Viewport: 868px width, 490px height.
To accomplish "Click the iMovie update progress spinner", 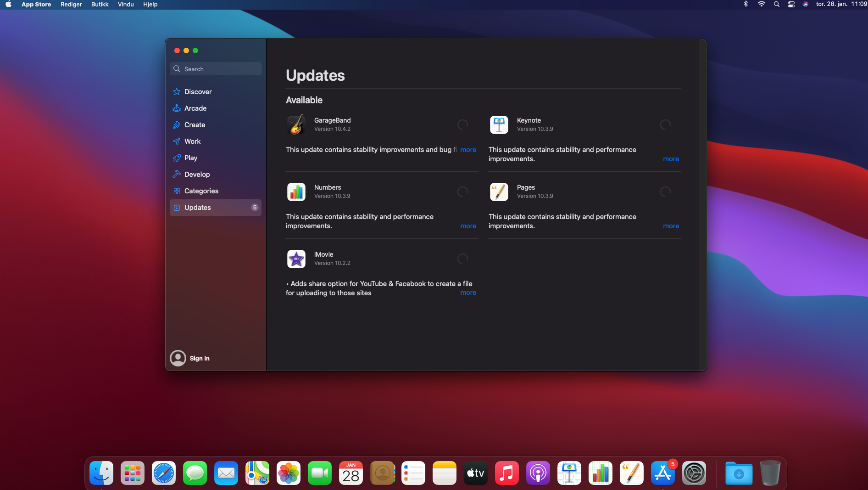I will click(x=462, y=259).
